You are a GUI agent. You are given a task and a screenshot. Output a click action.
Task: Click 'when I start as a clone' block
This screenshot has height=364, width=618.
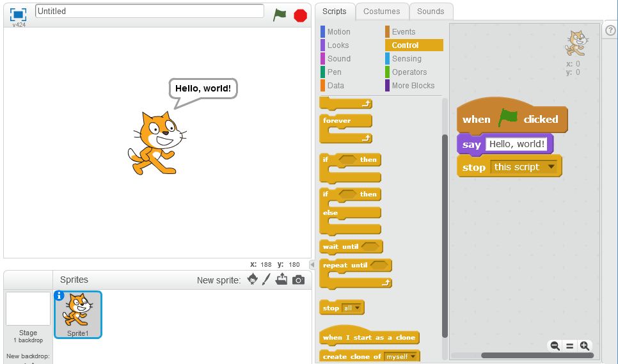pos(369,337)
